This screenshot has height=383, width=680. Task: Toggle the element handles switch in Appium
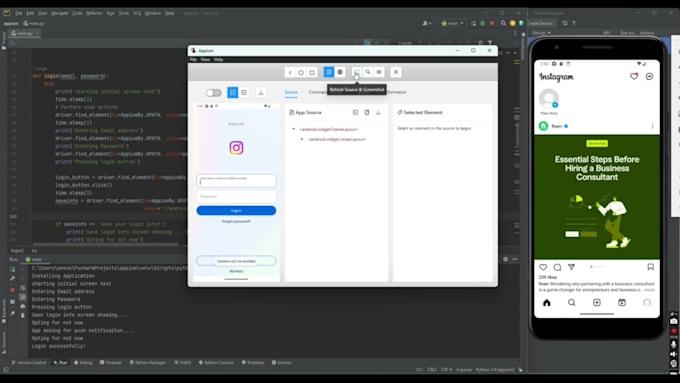pos(213,93)
